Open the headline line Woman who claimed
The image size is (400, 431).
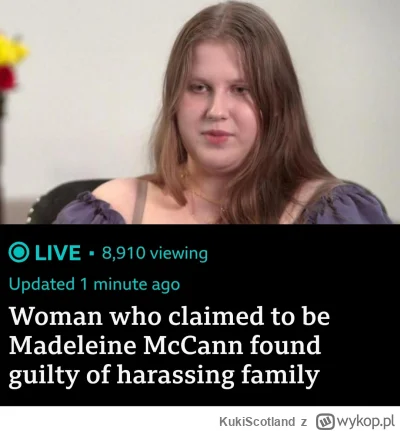tap(170, 316)
